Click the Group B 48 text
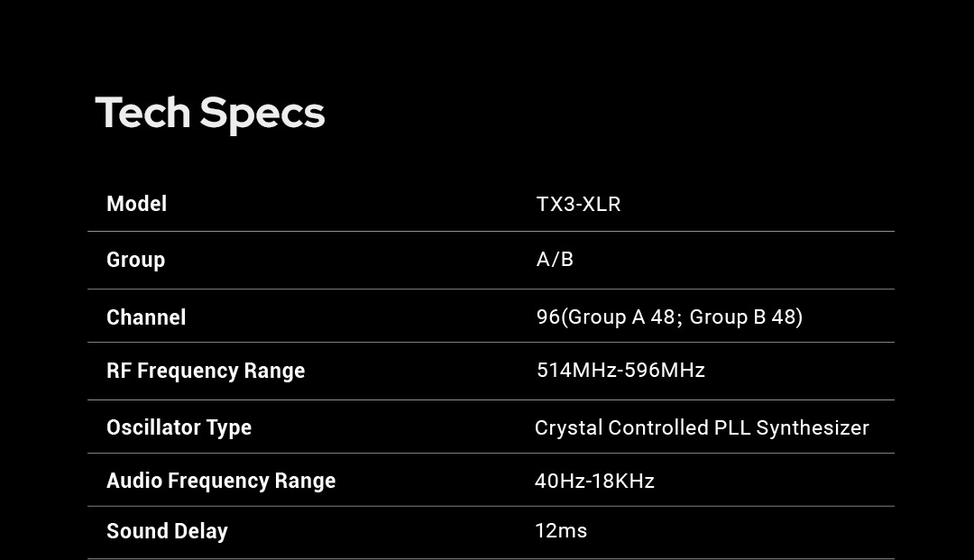 point(742,317)
